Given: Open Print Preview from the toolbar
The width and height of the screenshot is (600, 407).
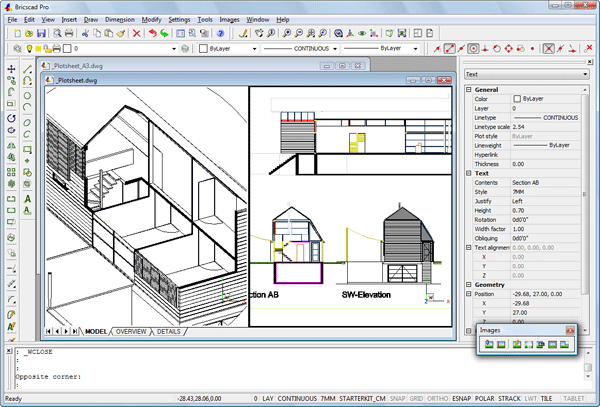Looking at the screenshot, I should tap(57, 34).
